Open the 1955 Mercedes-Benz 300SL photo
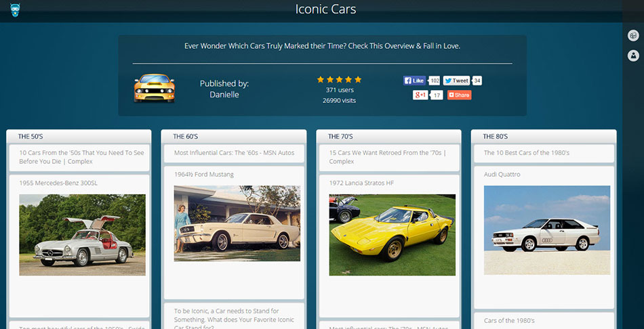This screenshot has height=329, width=644. coord(82,235)
